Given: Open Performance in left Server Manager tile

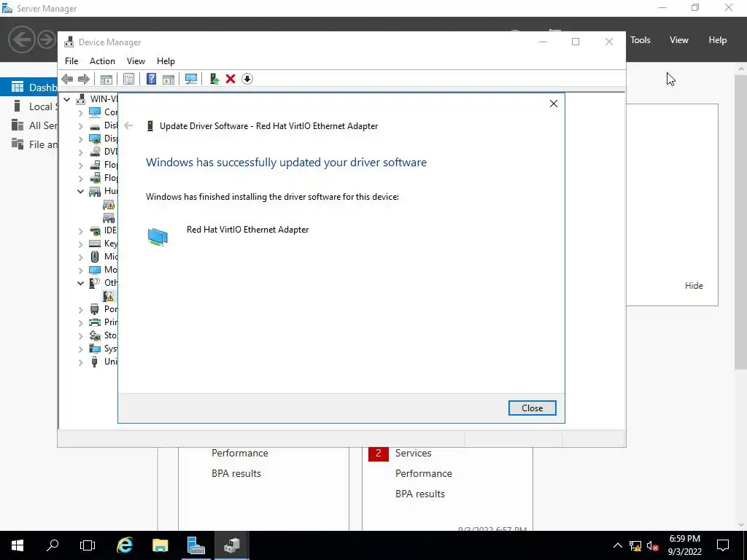Looking at the screenshot, I should (x=239, y=453).
